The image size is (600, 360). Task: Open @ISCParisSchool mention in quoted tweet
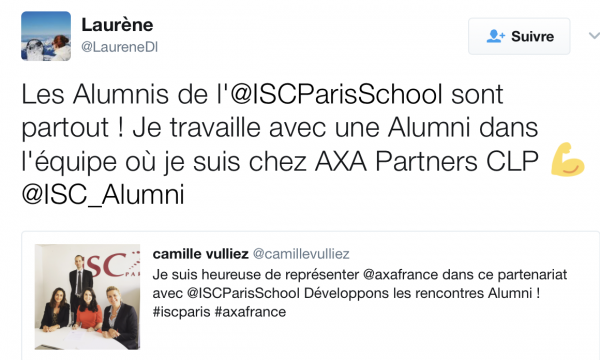tap(243, 293)
